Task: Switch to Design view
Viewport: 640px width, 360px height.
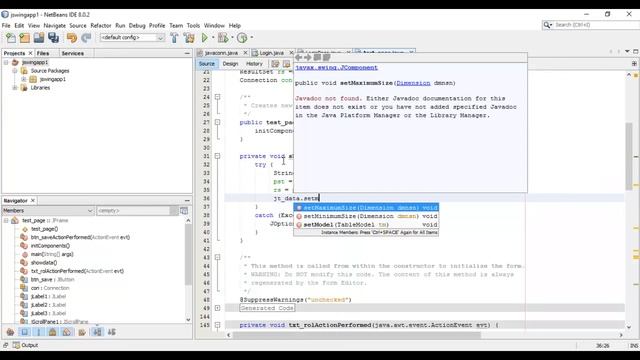Action: tap(230, 64)
